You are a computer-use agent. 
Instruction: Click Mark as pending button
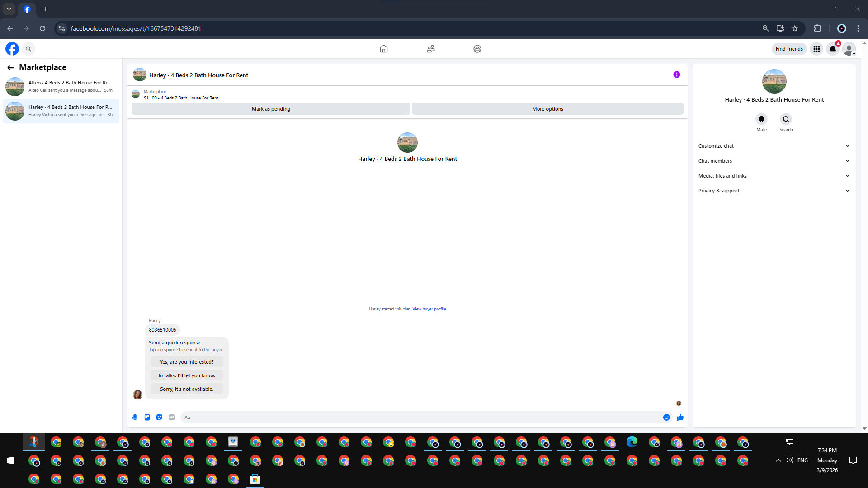pos(271,109)
